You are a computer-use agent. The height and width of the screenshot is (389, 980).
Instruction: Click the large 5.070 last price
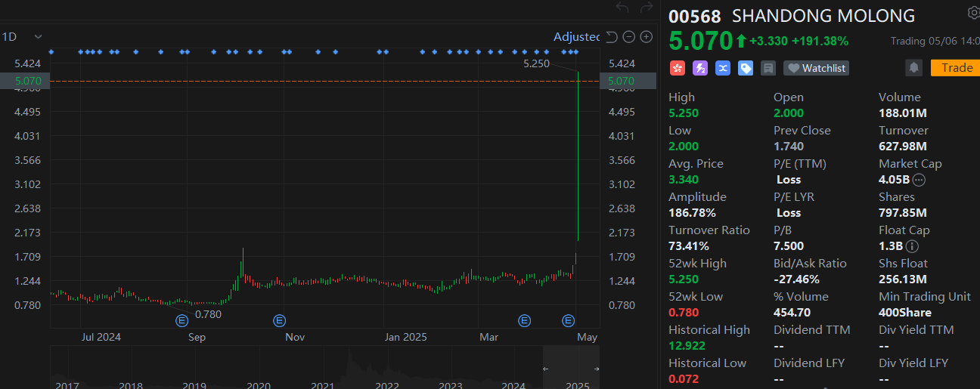pos(700,40)
